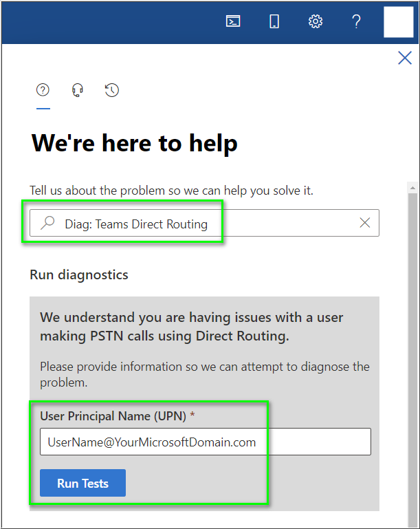420x529 pixels.
Task: Open the account profile picture
Action: coord(399,21)
